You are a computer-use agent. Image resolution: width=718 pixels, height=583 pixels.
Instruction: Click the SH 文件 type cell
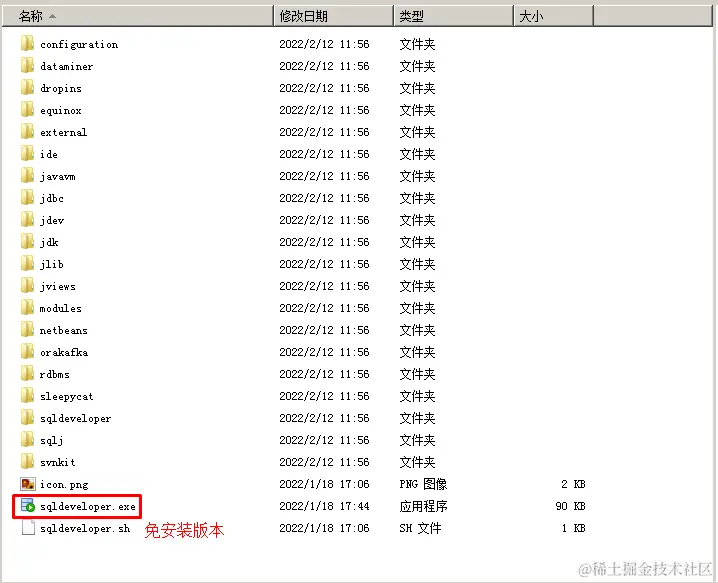(420, 528)
